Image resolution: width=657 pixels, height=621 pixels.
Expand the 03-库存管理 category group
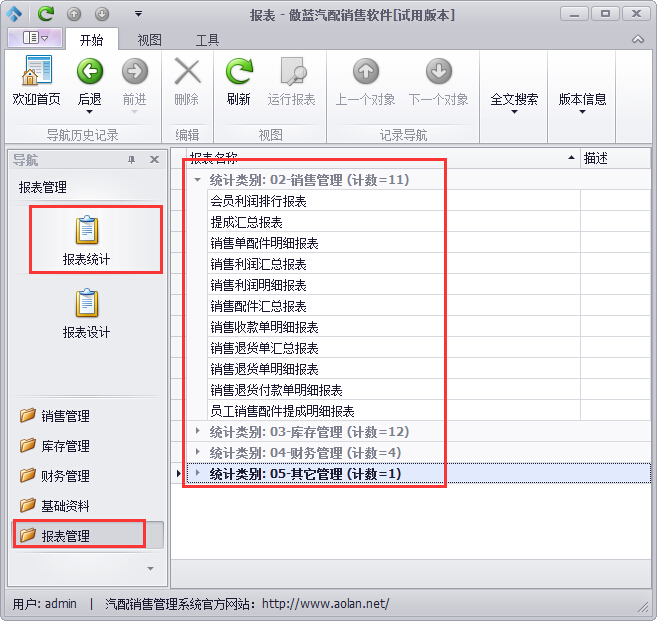tap(197, 432)
